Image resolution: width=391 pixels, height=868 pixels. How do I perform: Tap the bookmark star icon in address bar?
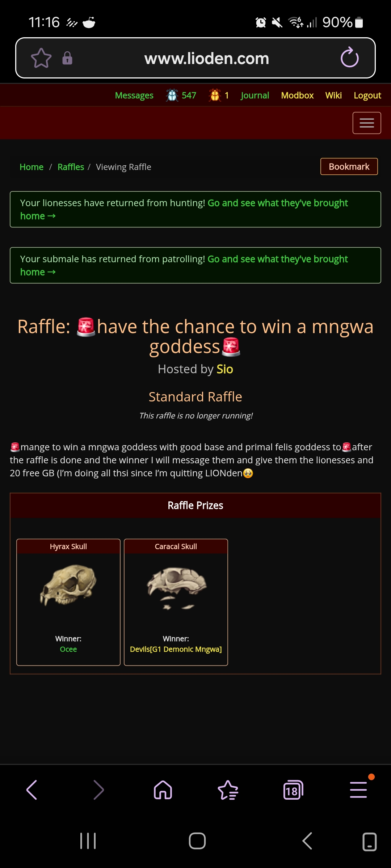41,58
